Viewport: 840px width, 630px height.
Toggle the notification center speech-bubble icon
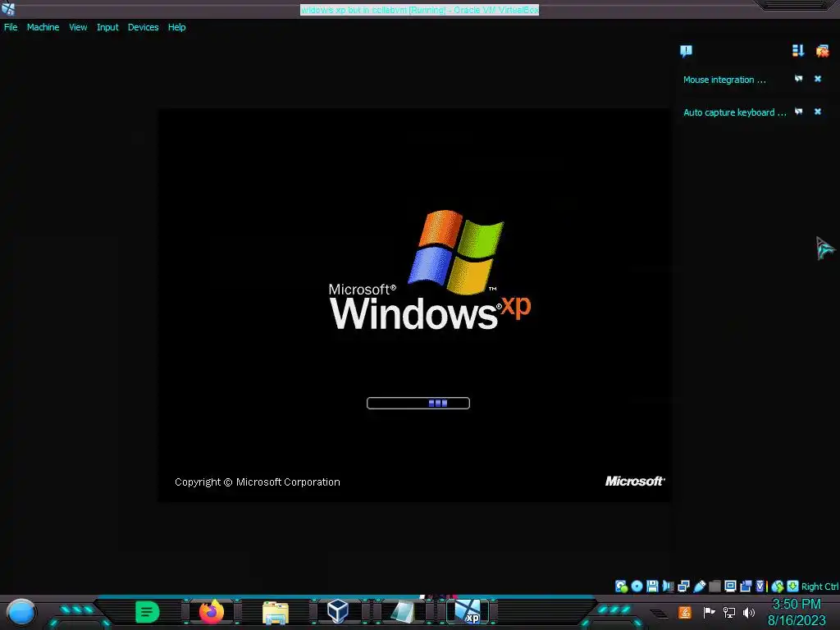(x=687, y=51)
